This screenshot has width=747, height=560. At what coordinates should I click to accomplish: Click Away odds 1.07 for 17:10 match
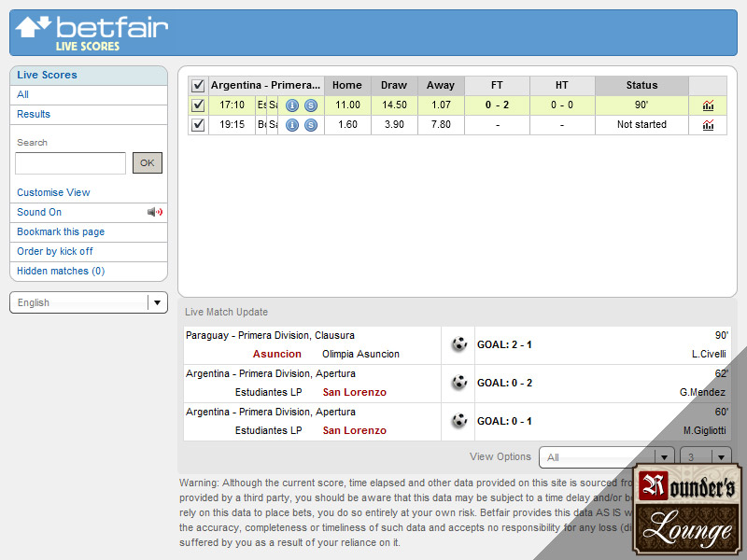tap(441, 105)
